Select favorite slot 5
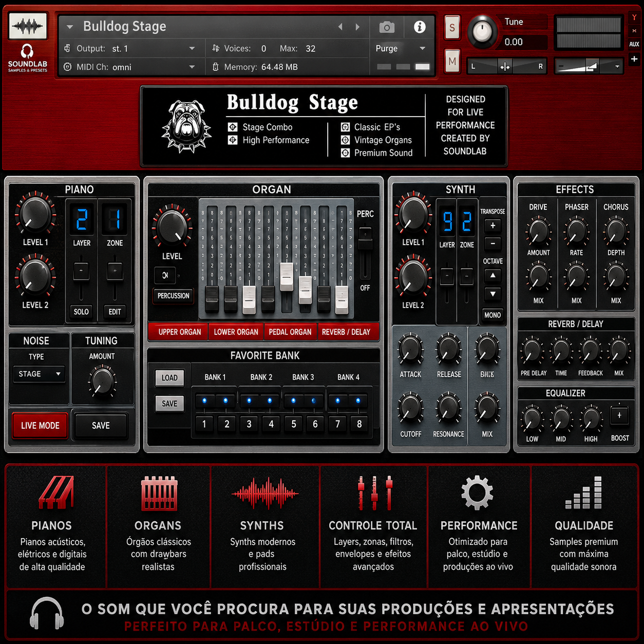 [294, 424]
